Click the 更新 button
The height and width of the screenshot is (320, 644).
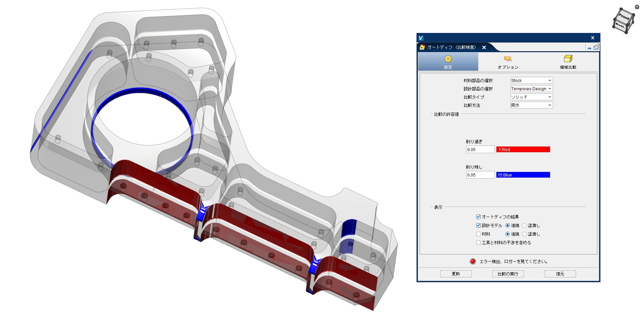coord(456,274)
